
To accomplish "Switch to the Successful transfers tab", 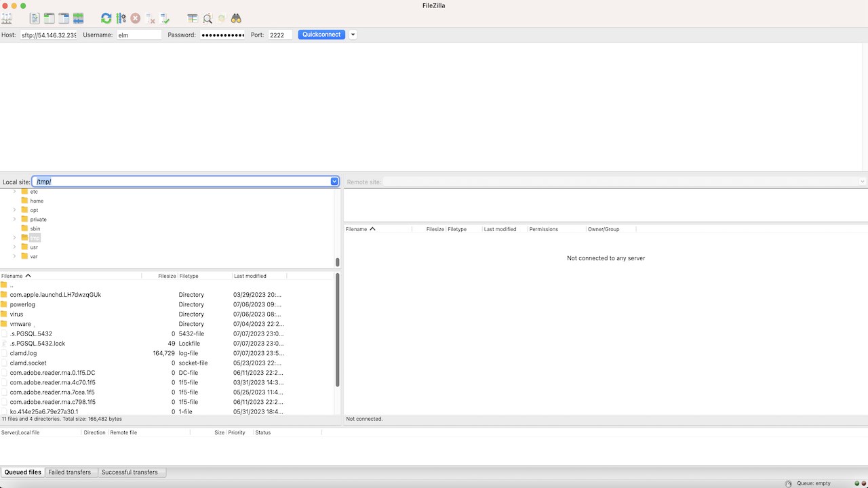I will pyautogui.click(x=130, y=472).
